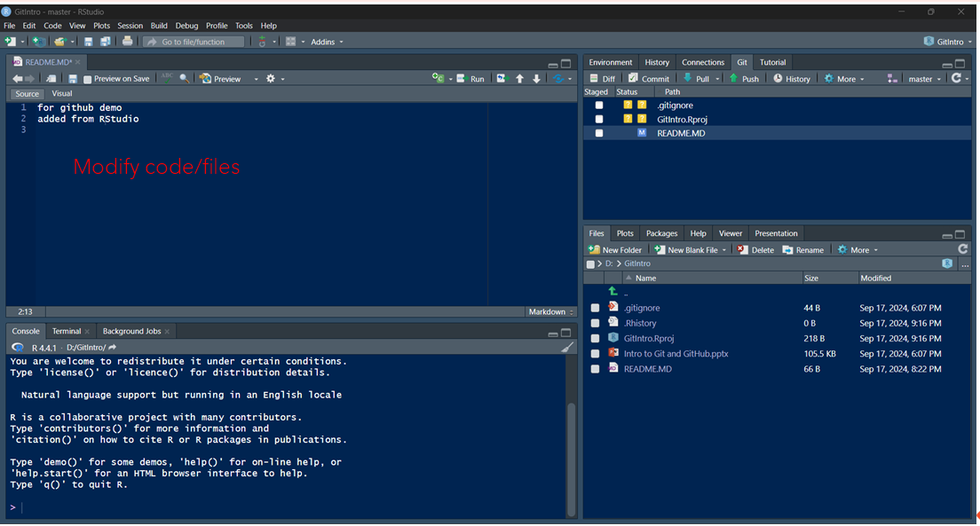Image resolution: width=980 pixels, height=526 pixels.
Task: Open the Addins dropdown
Action: [x=327, y=42]
